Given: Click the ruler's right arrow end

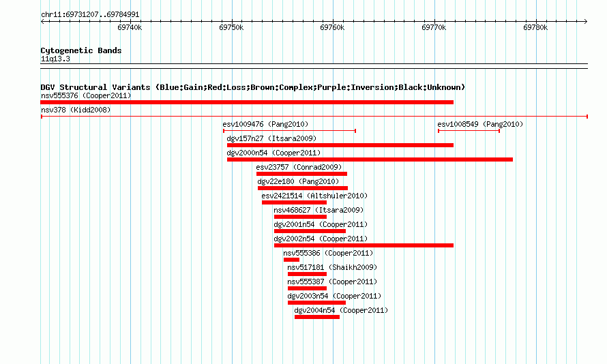Looking at the screenshot, I should coord(585,21).
